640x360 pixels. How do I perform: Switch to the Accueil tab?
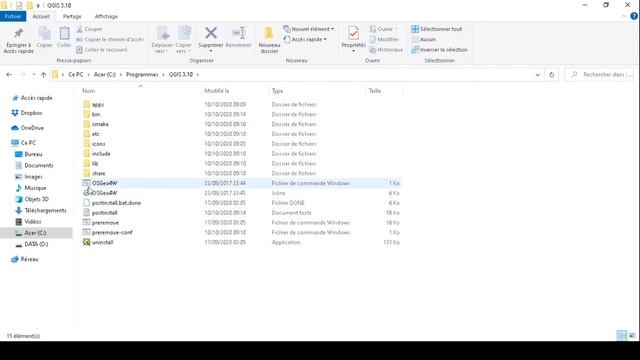[x=41, y=16]
